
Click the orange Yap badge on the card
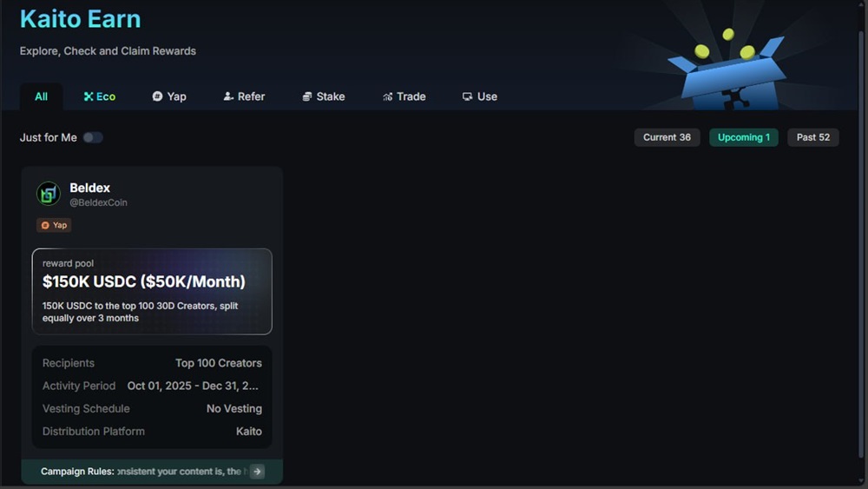(x=54, y=225)
